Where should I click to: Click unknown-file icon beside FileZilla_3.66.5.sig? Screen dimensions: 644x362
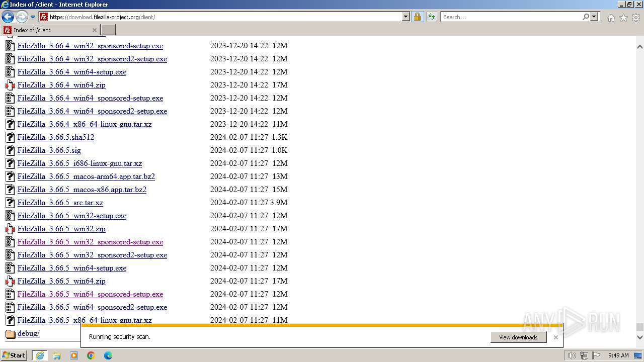10,150
